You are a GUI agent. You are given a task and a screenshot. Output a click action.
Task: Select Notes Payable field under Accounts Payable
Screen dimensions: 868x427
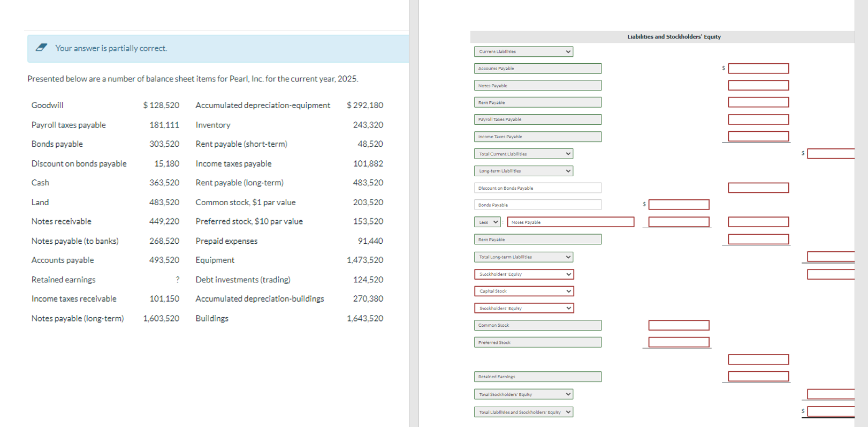[x=538, y=85]
